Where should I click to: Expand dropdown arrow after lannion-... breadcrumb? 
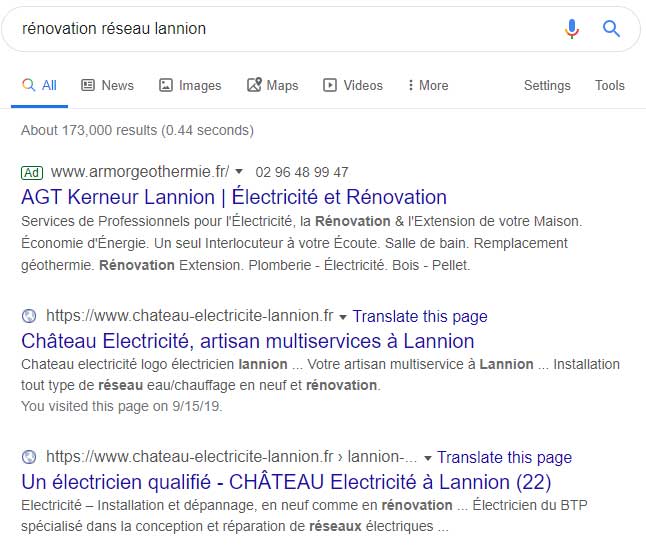click(428, 458)
